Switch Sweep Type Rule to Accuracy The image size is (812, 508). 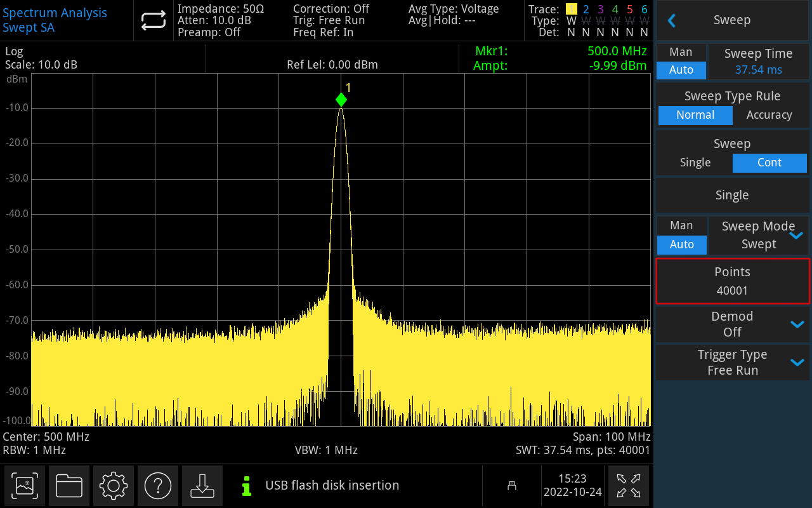pyautogui.click(x=769, y=115)
